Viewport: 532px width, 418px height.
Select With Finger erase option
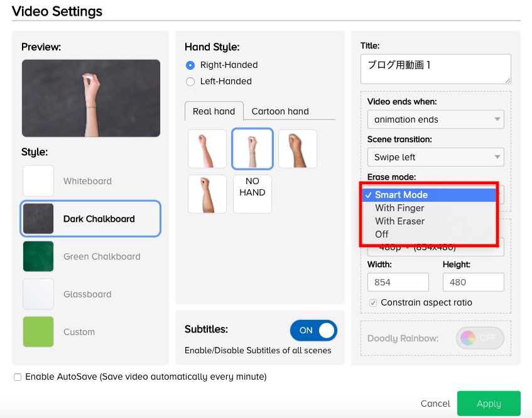pos(429,208)
